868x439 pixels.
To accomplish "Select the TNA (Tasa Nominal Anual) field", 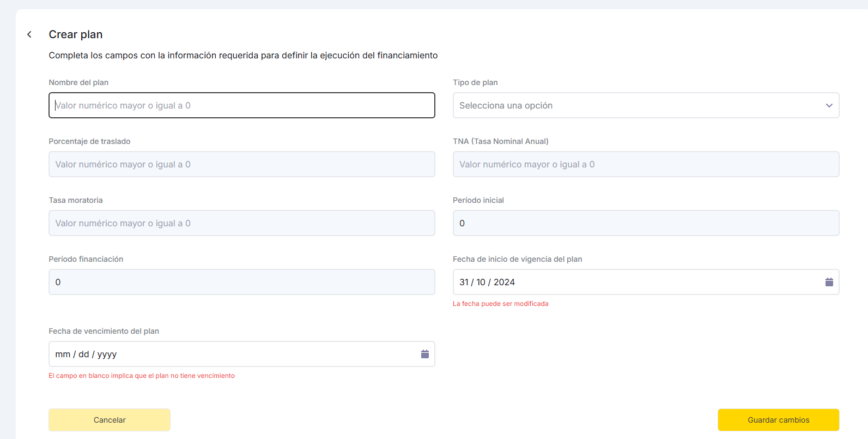I will coord(646,164).
